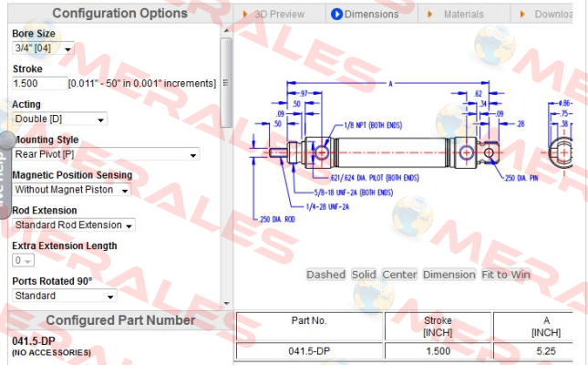The image size is (588, 365).
Task: Click the Part No. column header
Action: coord(309,326)
